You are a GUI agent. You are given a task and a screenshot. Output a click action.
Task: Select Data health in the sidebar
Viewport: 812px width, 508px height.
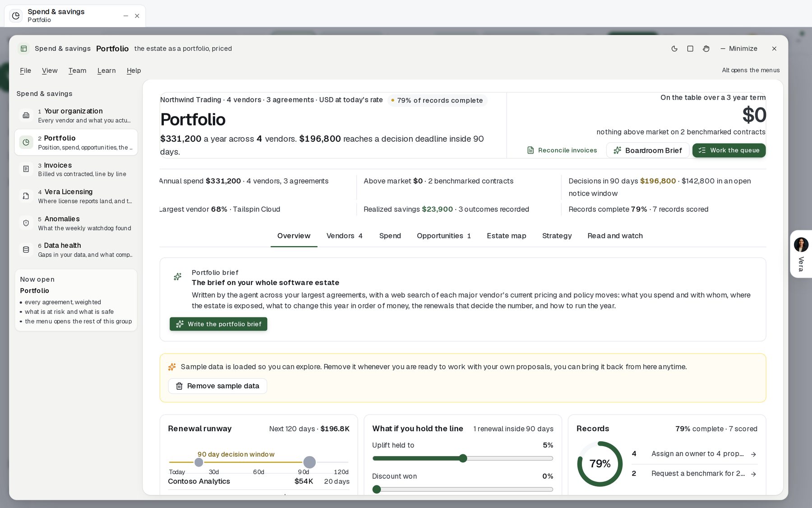pyautogui.click(x=76, y=250)
